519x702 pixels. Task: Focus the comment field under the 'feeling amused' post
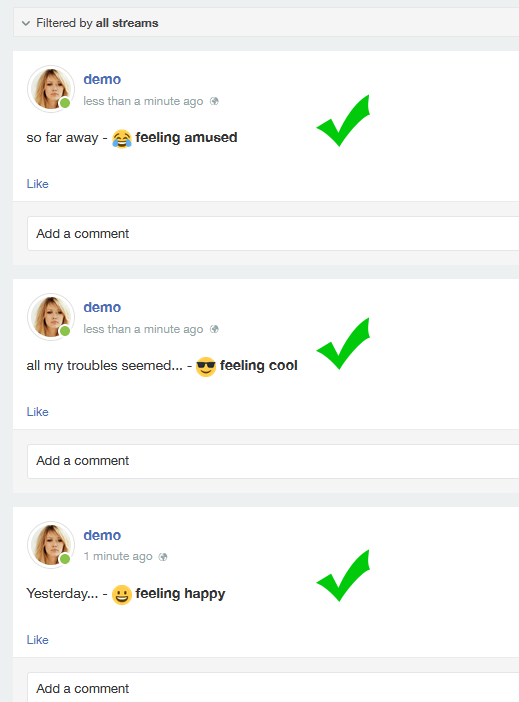pyautogui.click(x=273, y=233)
